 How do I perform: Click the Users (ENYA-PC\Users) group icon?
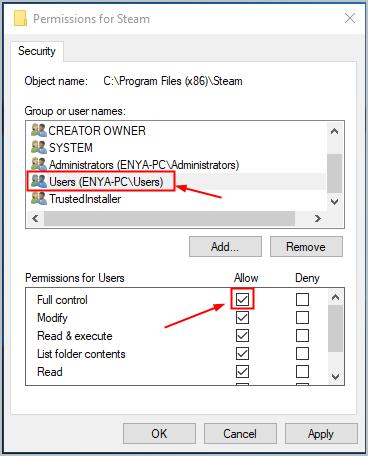click(x=39, y=181)
